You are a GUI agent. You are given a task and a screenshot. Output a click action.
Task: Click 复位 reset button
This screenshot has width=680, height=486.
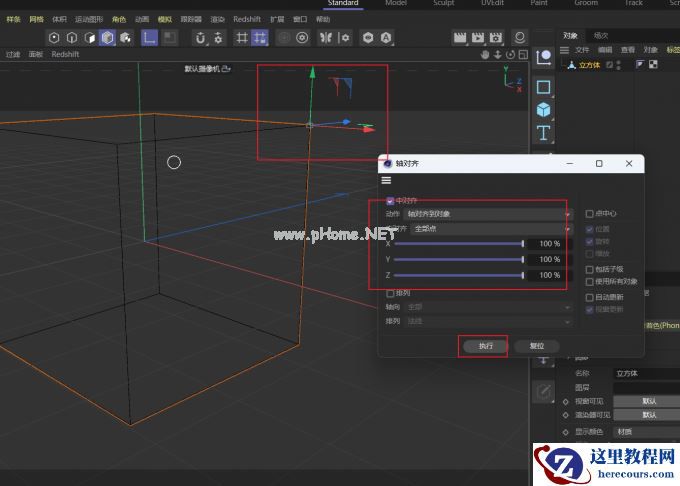537,346
